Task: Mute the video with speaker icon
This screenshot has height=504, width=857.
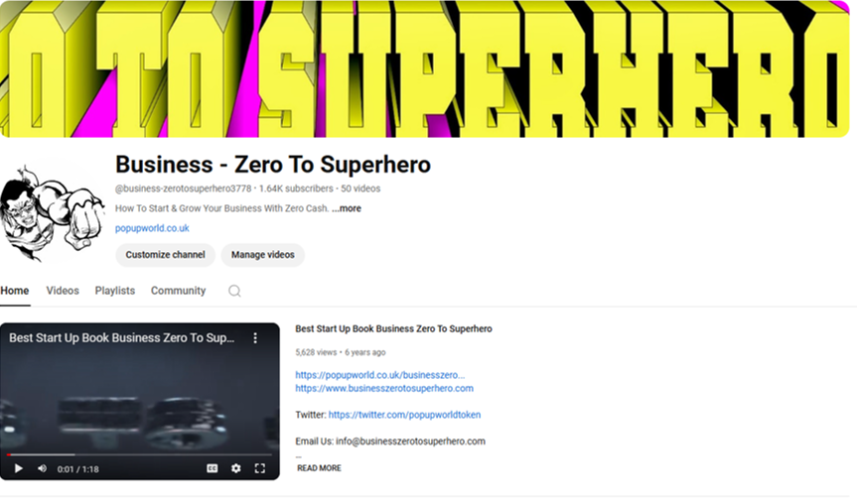Action: 42,468
